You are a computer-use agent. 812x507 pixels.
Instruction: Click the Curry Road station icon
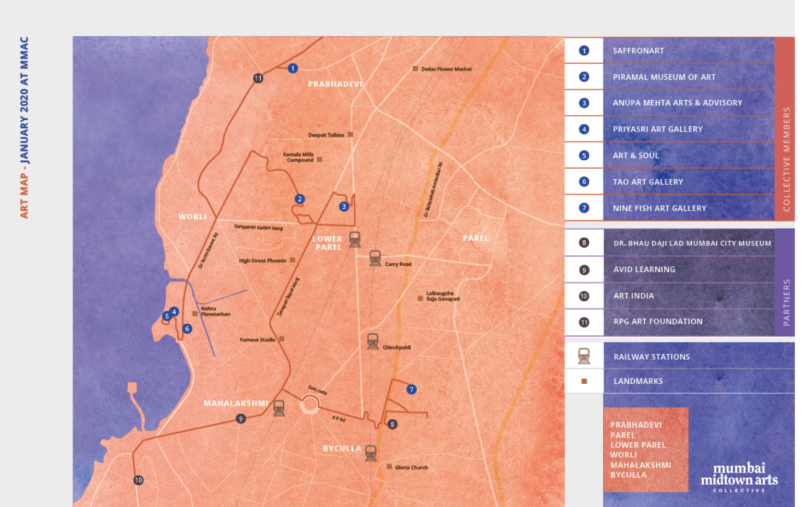point(374,257)
